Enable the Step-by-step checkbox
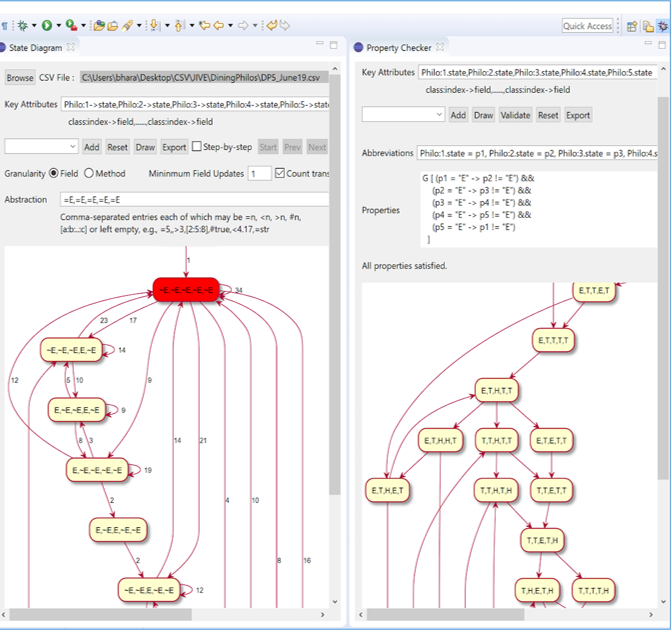Screen dimensions: 671x630 point(197,147)
